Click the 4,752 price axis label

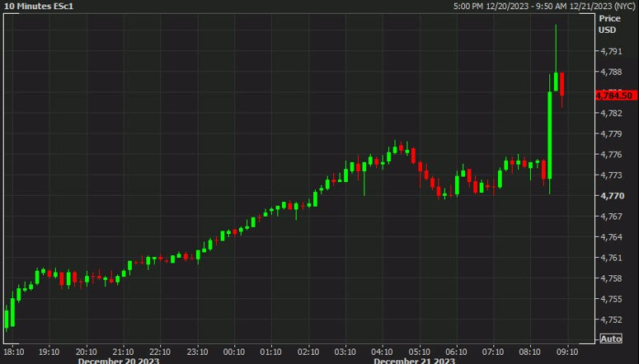(611, 320)
